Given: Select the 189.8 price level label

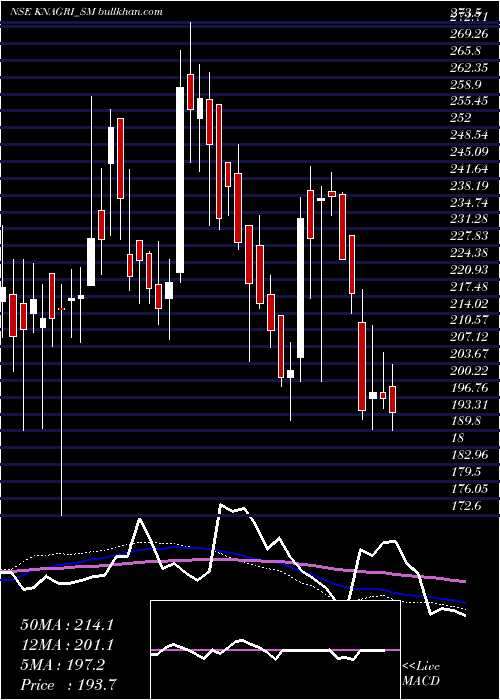Looking at the screenshot, I should click(466, 422).
